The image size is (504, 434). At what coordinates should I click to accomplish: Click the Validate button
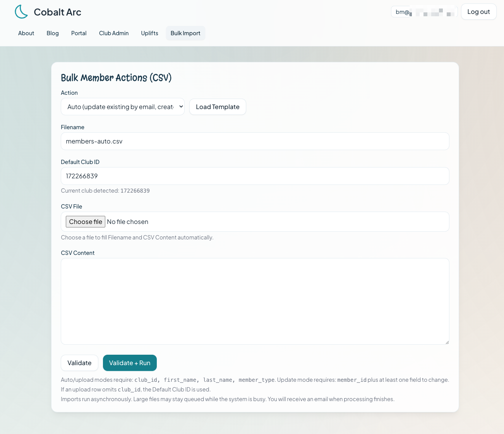click(x=79, y=363)
